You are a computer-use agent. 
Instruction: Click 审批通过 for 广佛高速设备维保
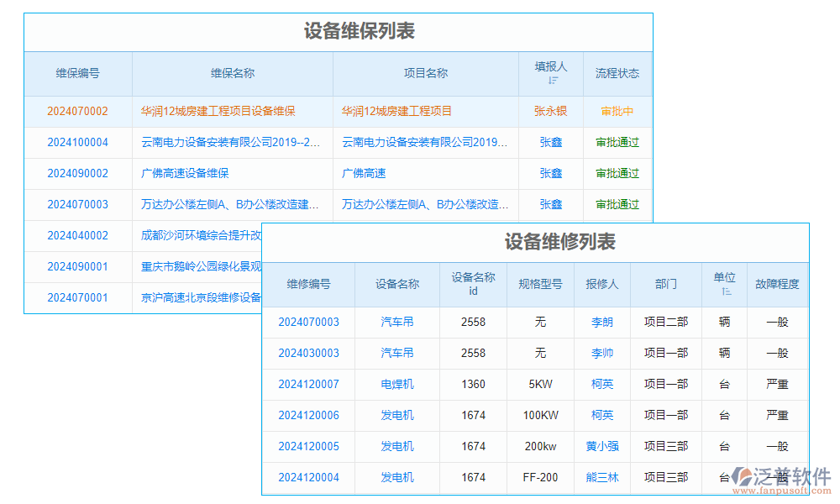[617, 173]
